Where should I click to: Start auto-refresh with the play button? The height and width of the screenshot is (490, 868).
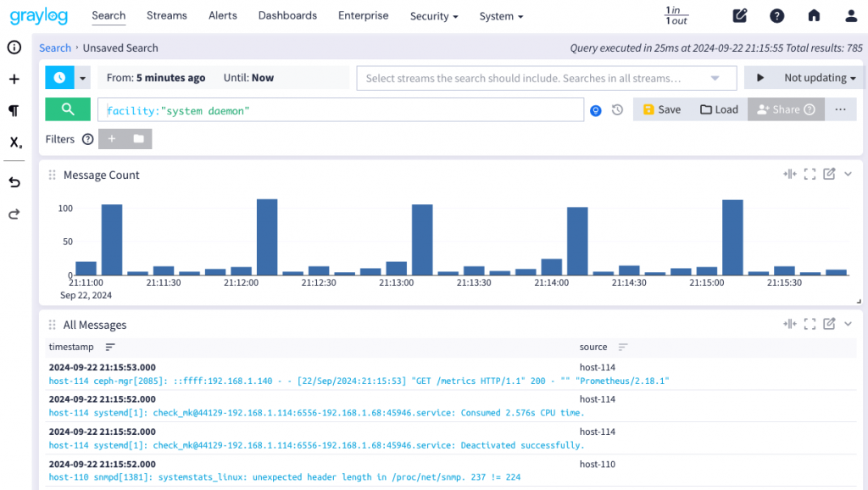760,77
